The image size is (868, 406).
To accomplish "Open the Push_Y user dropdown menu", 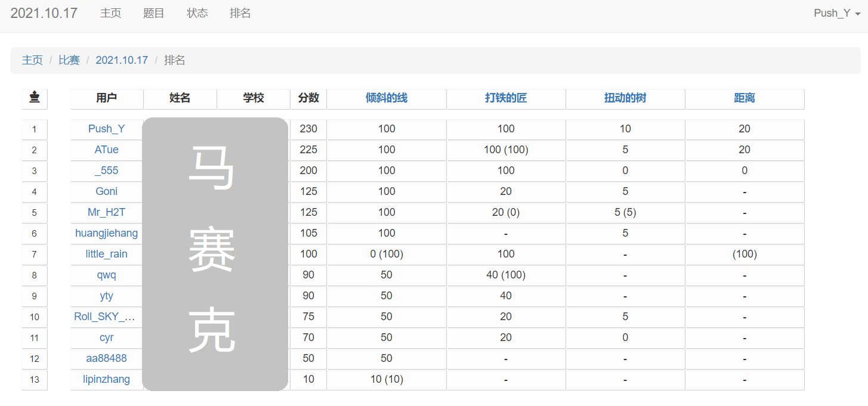I will coord(836,13).
